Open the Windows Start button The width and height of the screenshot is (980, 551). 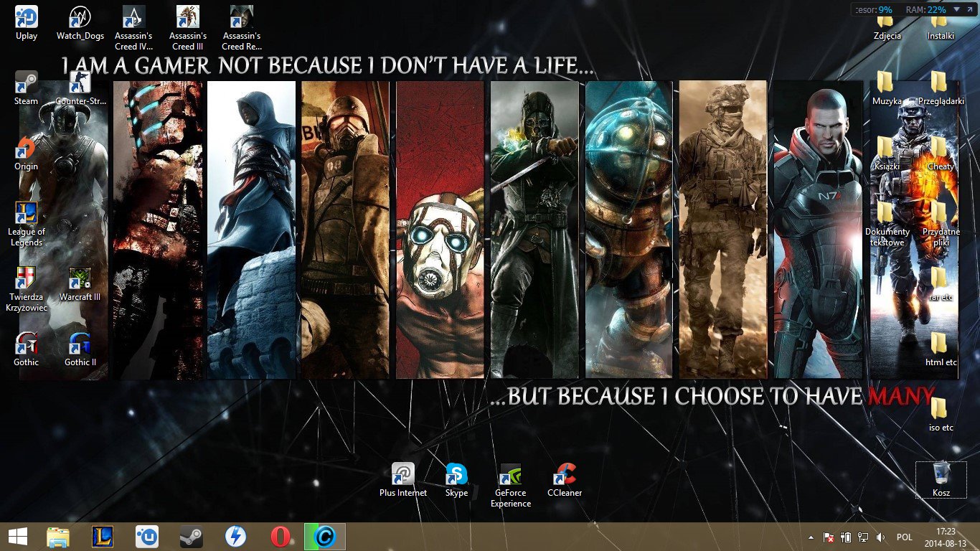tap(17, 537)
